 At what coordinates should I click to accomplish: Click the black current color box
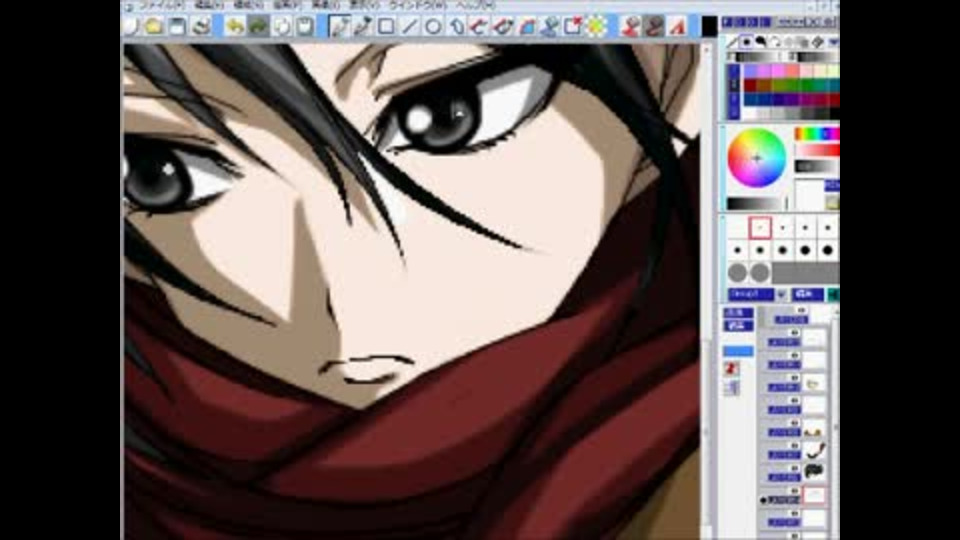tap(709, 26)
